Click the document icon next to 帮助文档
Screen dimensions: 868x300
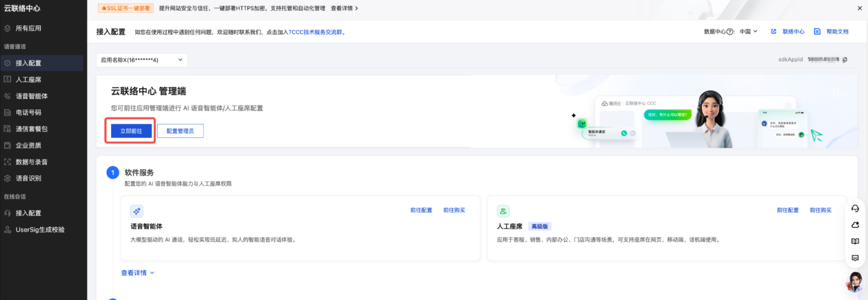(x=817, y=31)
